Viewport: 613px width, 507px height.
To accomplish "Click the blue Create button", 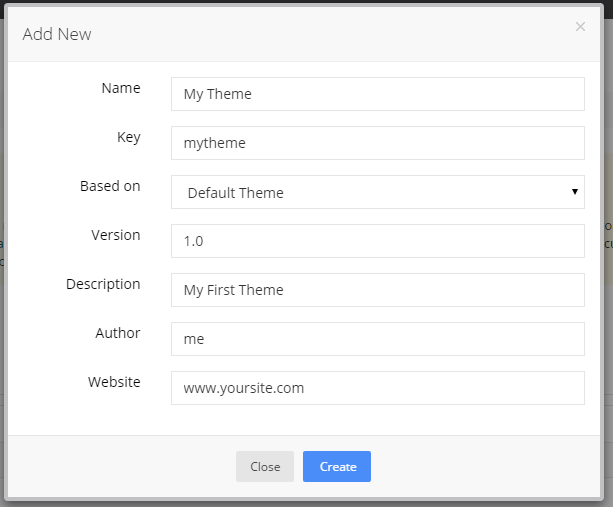I will [337, 467].
